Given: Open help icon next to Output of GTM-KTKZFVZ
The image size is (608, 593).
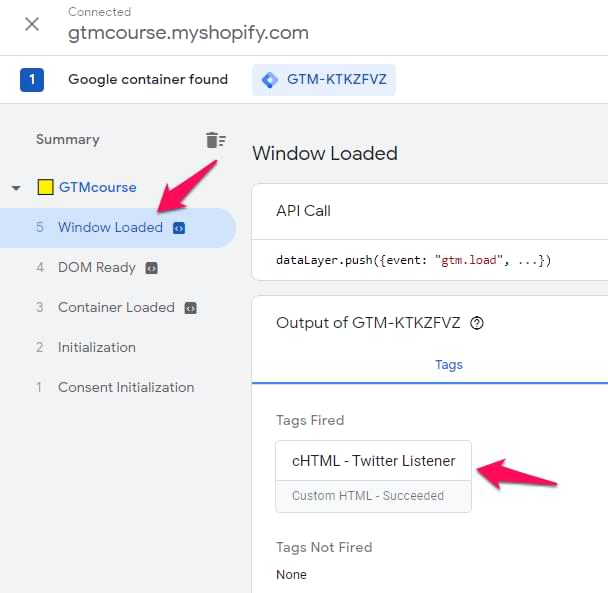Looking at the screenshot, I should coord(477,323).
